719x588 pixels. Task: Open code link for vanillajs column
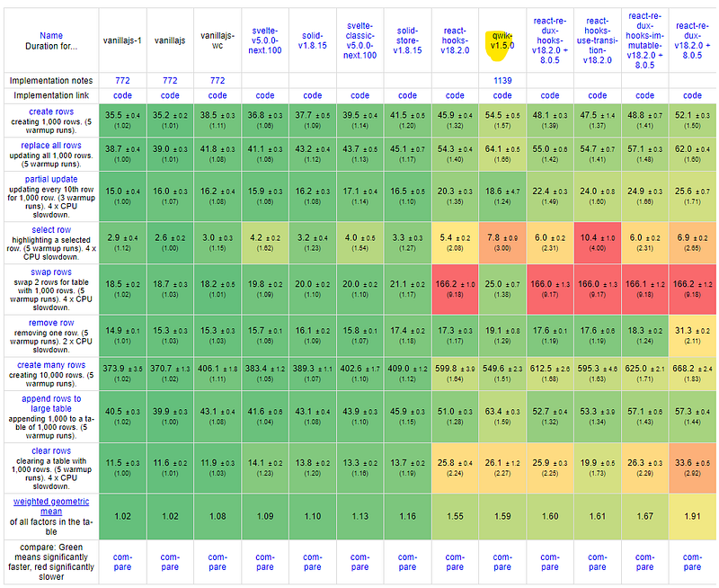pos(170,95)
